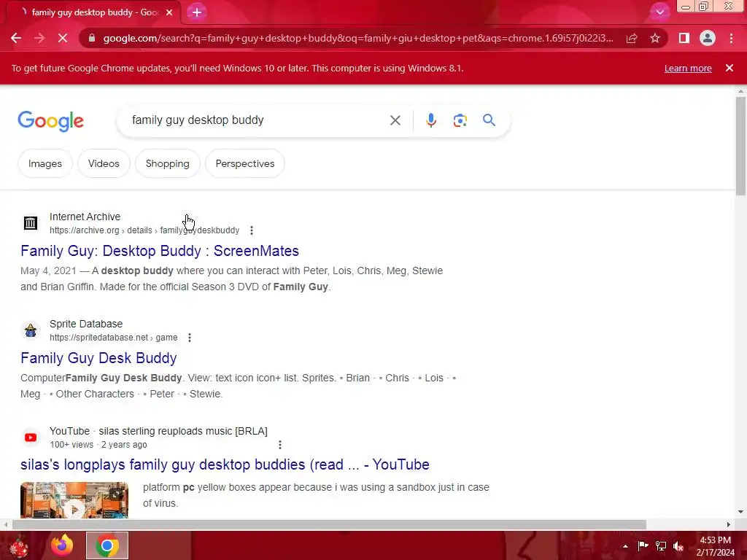747x560 pixels.
Task: Open Firefox from the taskbar
Action: point(62,545)
